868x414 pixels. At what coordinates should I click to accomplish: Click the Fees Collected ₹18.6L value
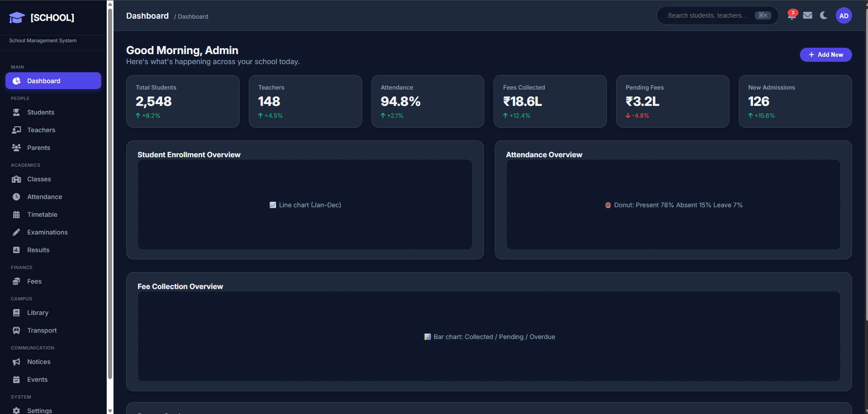point(523,101)
